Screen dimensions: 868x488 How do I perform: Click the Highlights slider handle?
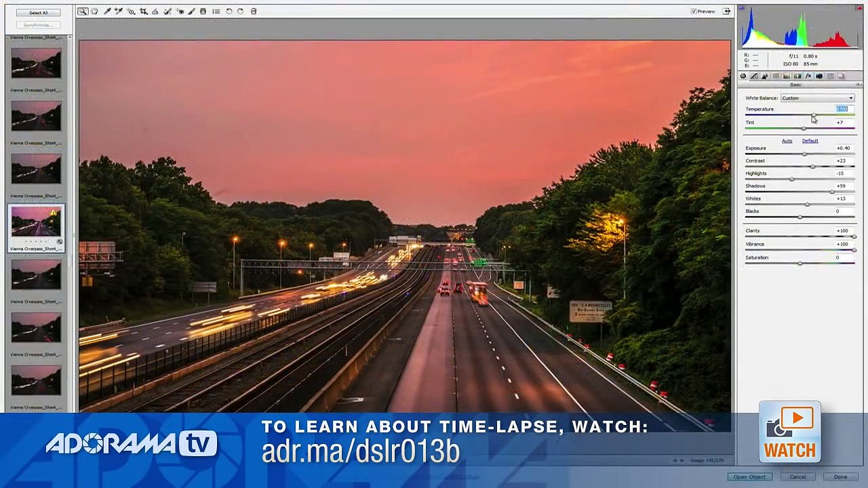pyautogui.click(x=791, y=179)
